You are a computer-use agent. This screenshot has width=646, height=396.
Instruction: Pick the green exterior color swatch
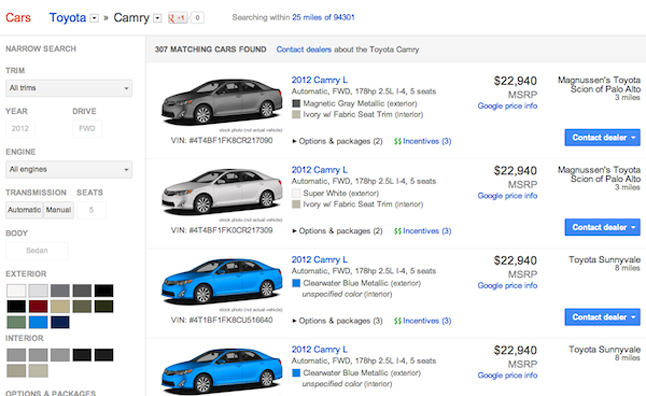(x=16, y=322)
